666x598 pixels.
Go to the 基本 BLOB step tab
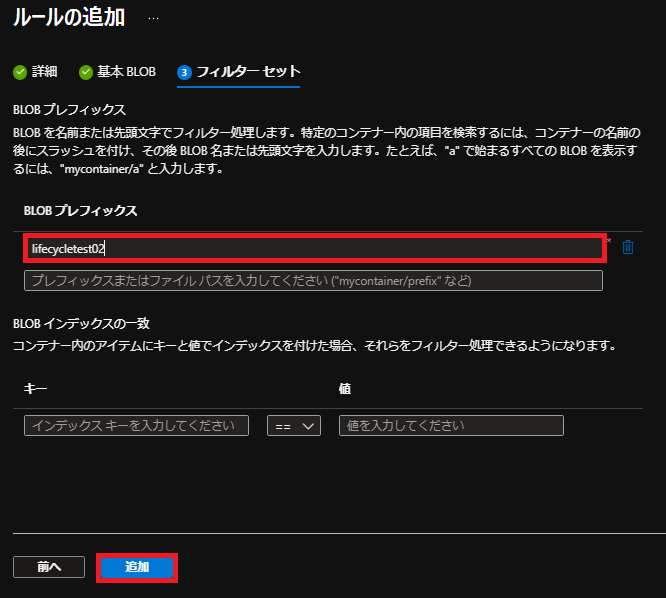(118, 72)
